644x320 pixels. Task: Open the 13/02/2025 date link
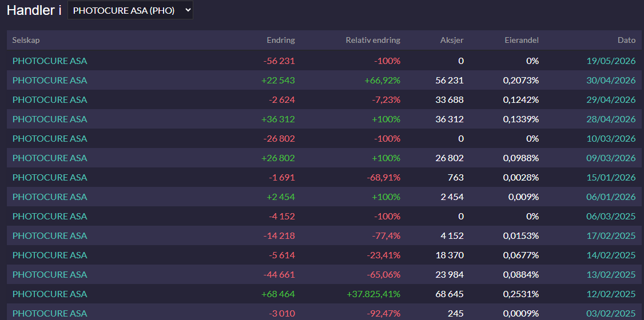tap(611, 274)
